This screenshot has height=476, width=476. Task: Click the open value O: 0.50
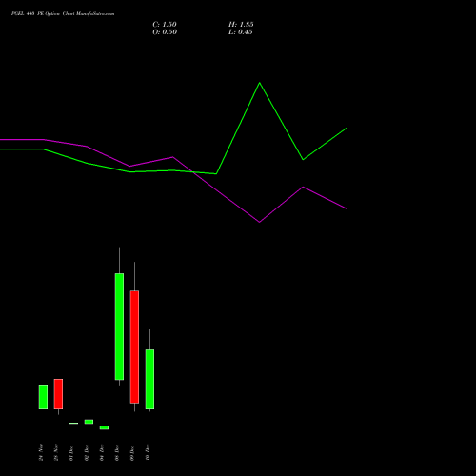[165, 32]
